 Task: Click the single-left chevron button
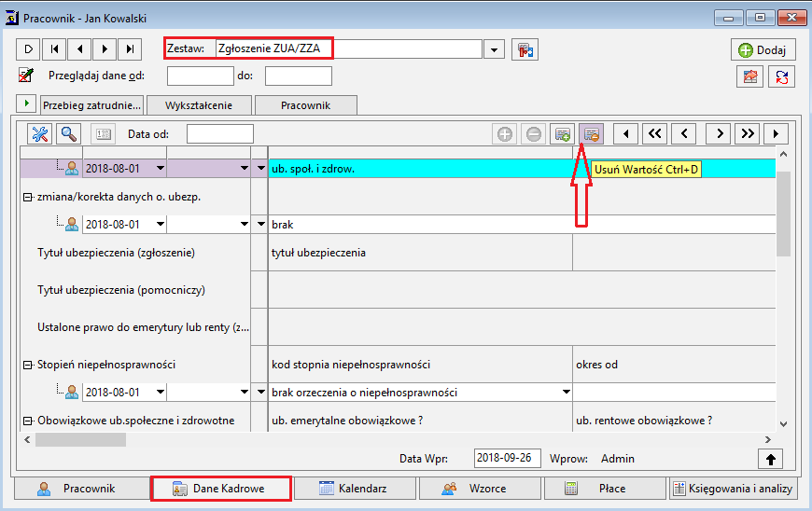pyautogui.click(x=684, y=134)
